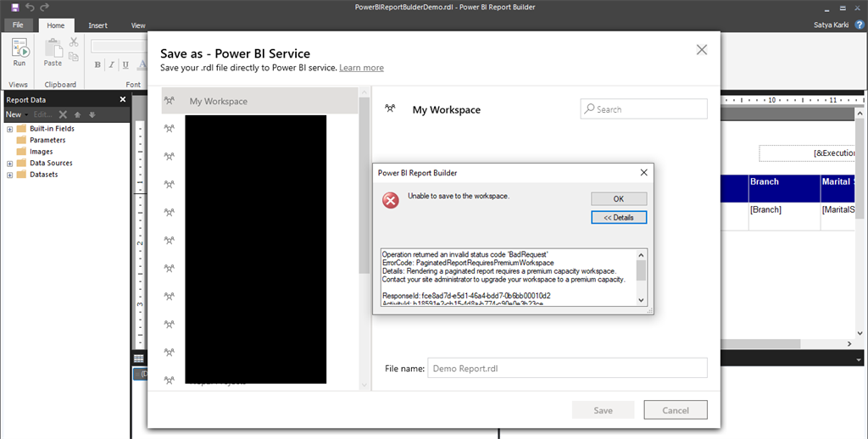This screenshot has height=439, width=868.
Task: Switch to the Home ribbon tab
Action: pos(55,25)
